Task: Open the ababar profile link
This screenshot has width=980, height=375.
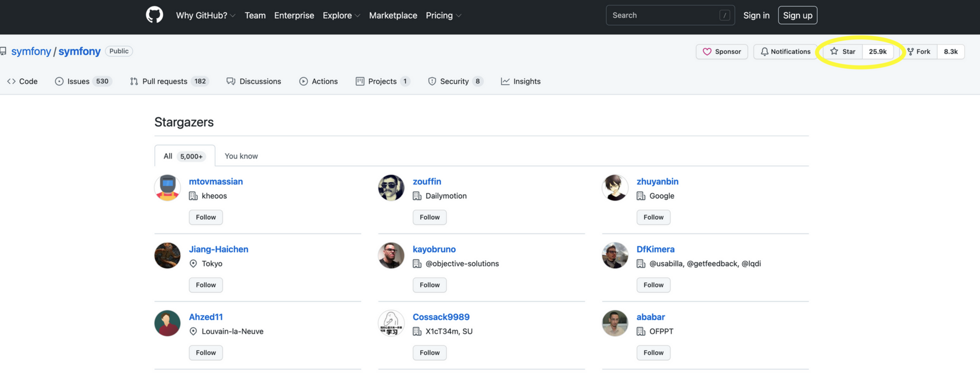Action: click(x=651, y=317)
